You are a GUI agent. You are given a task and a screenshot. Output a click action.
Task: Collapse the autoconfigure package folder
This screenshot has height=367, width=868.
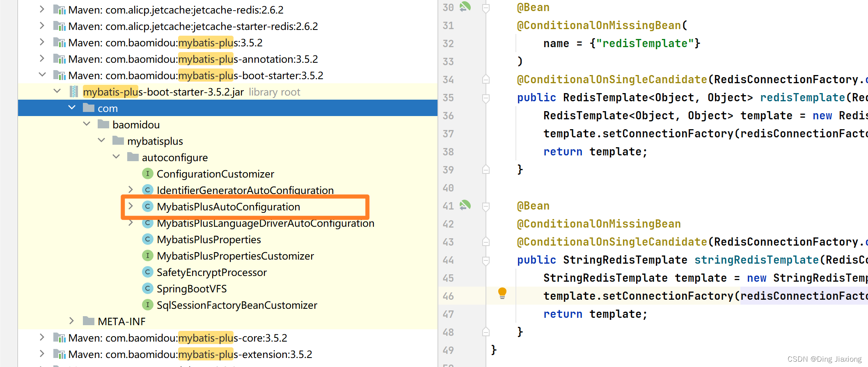116,157
